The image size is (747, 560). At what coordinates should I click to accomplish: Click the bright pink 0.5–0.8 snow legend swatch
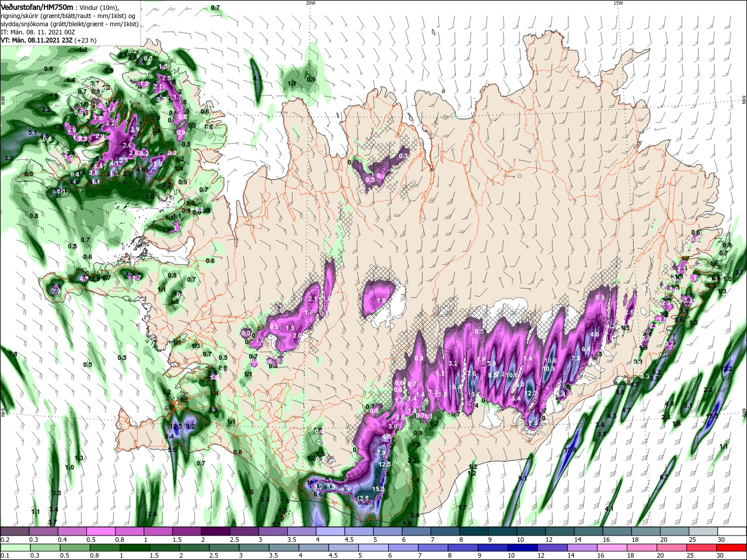coord(100,531)
